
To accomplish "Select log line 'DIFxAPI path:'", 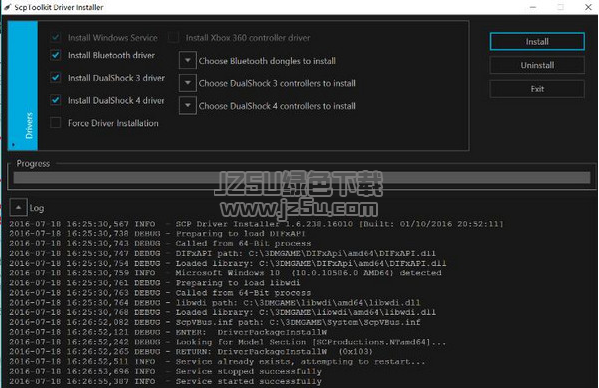I will click(x=222, y=253).
